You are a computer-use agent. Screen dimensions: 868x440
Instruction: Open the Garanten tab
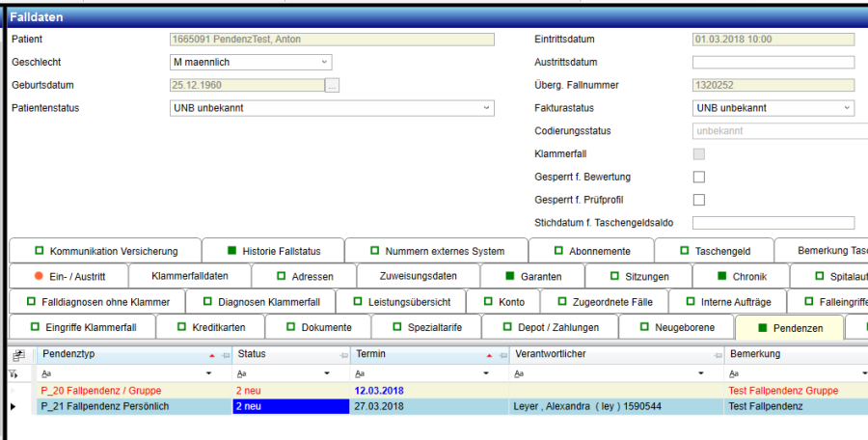click(531, 277)
